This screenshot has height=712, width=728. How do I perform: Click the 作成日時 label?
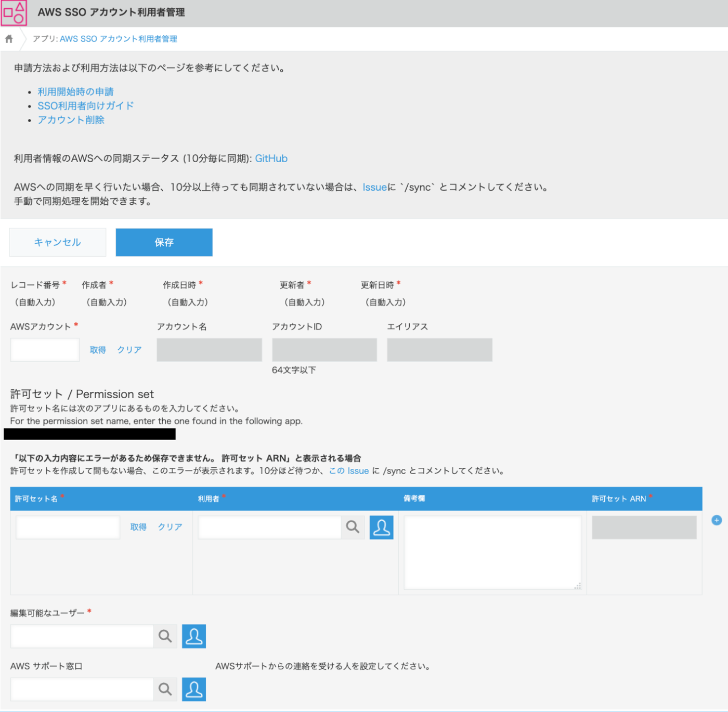pyautogui.click(x=179, y=285)
